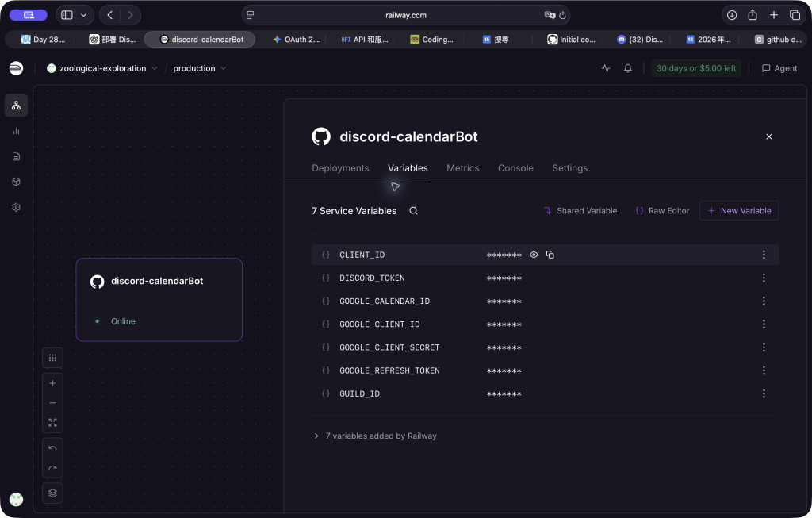Screen dimensions: 812x518
Task: Click the railway.com address bar
Action: click(x=405, y=16)
